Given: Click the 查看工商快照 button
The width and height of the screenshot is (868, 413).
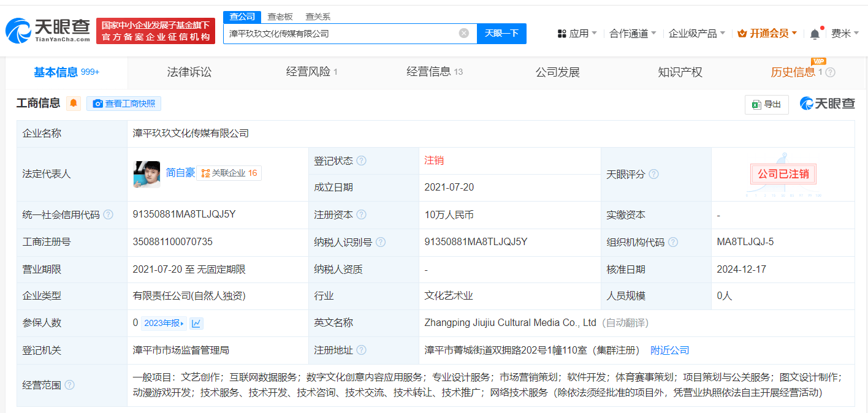Looking at the screenshot, I should point(124,104).
